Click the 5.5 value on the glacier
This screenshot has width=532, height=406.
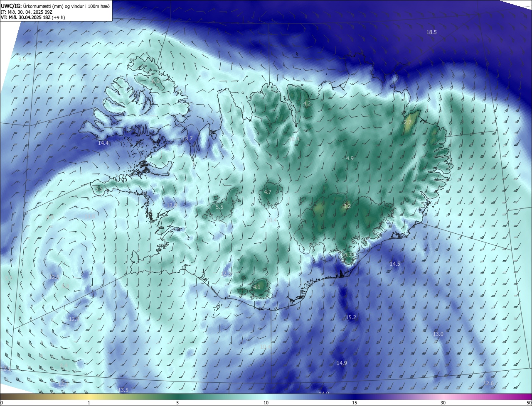tap(219, 207)
